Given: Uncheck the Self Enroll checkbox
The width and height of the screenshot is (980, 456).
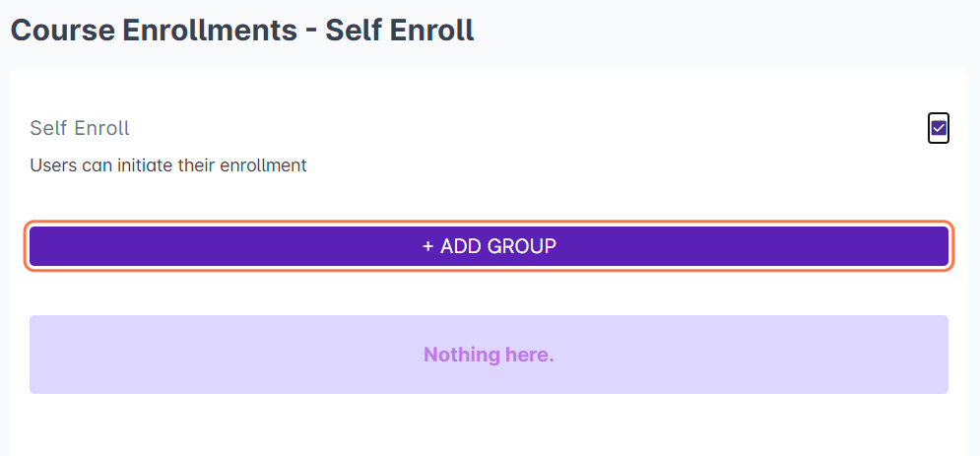Looking at the screenshot, I should [939, 128].
